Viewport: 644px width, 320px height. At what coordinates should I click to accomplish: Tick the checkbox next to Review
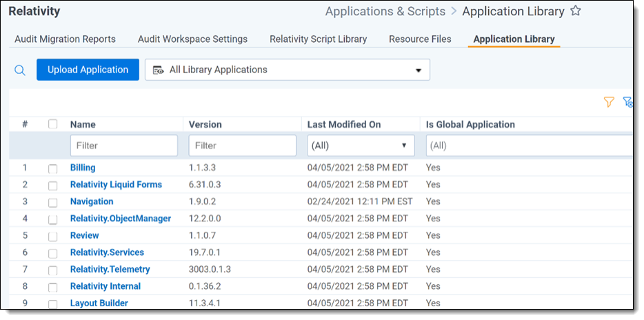[53, 236]
